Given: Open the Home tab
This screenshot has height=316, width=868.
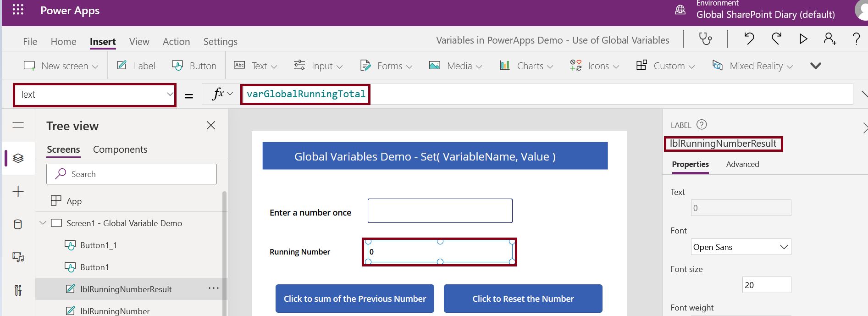Looking at the screenshot, I should [x=64, y=41].
